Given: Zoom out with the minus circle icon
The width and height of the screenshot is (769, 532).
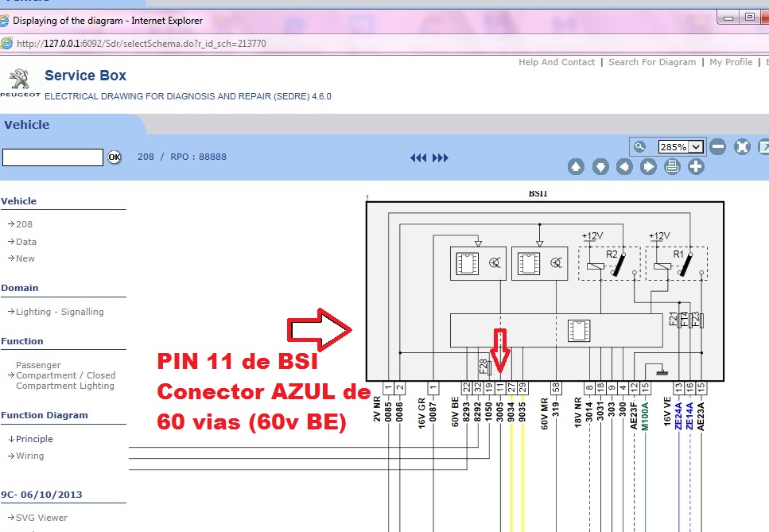Looking at the screenshot, I should pyautogui.click(x=717, y=146).
